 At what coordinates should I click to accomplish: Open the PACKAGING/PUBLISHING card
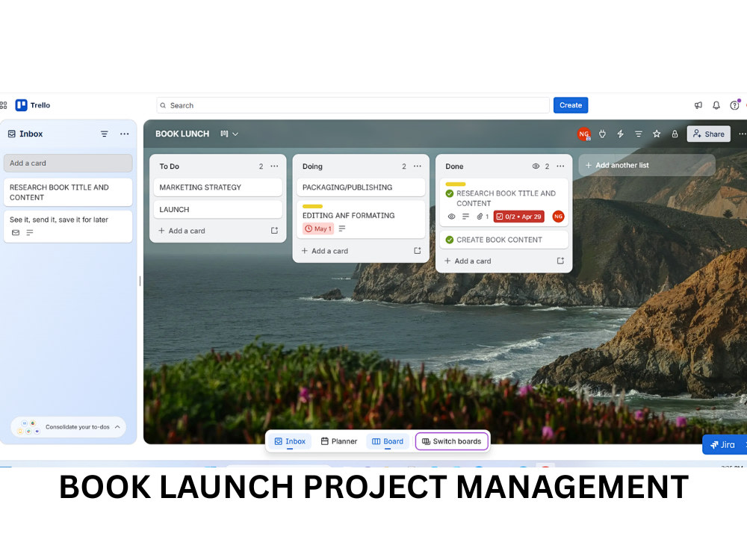(361, 187)
